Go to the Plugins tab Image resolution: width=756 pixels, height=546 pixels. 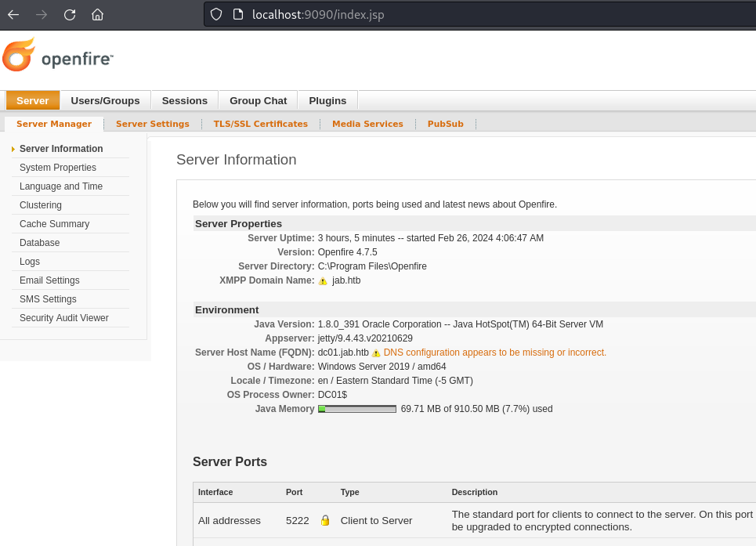pos(327,101)
